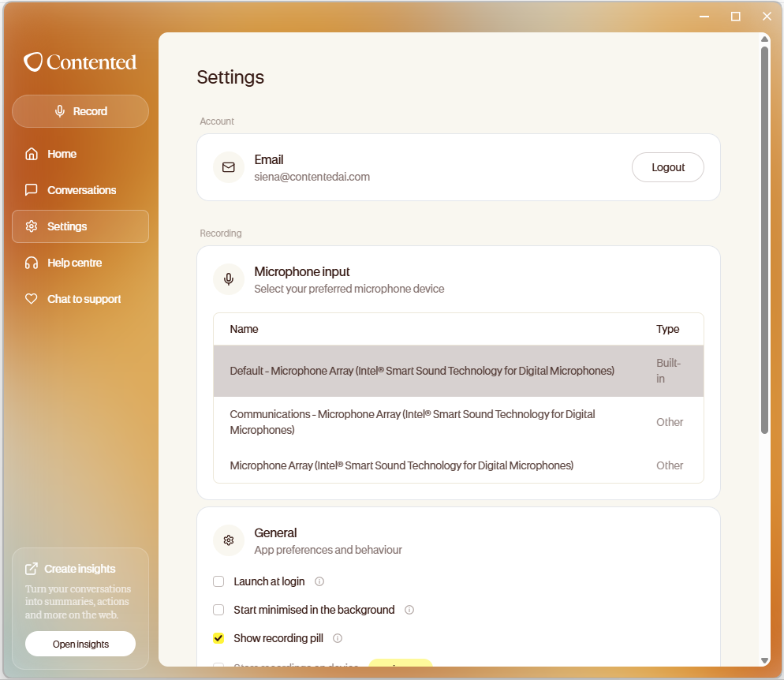Enable Launch at login checkbox
The height and width of the screenshot is (680, 784).
pos(218,581)
